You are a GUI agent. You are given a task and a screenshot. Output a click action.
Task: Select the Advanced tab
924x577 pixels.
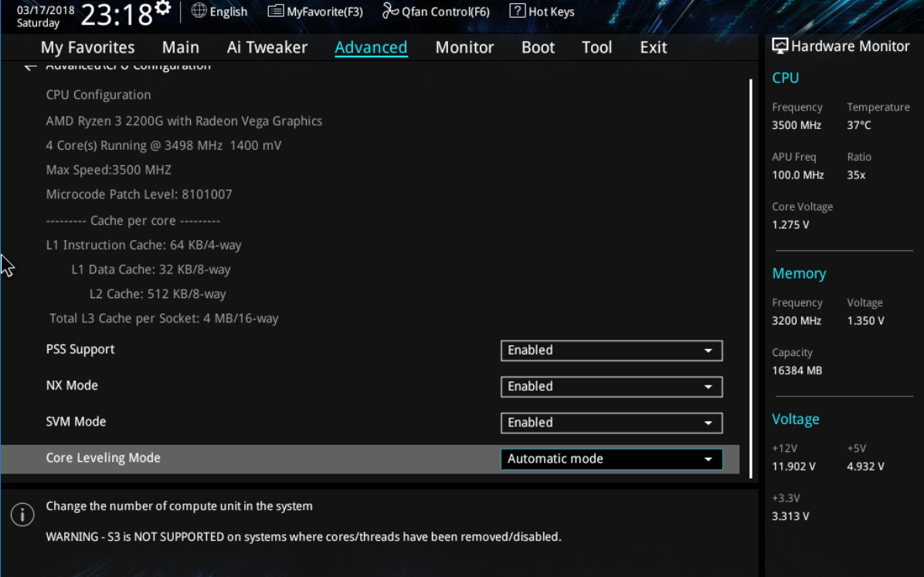click(371, 47)
